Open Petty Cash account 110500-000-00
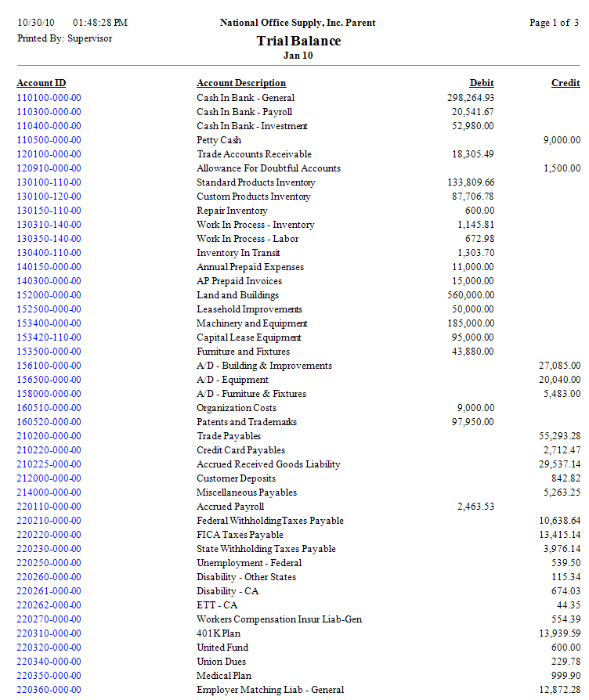The width and height of the screenshot is (589, 700). [49, 140]
